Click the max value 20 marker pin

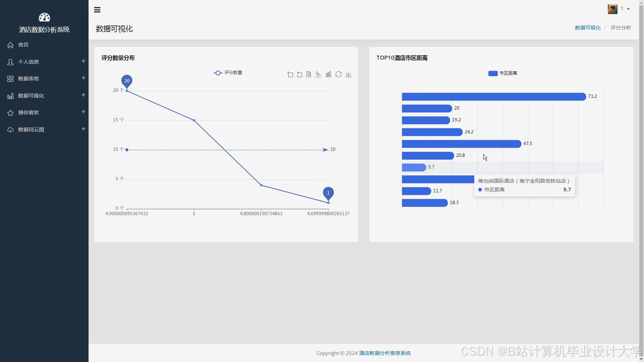click(127, 81)
